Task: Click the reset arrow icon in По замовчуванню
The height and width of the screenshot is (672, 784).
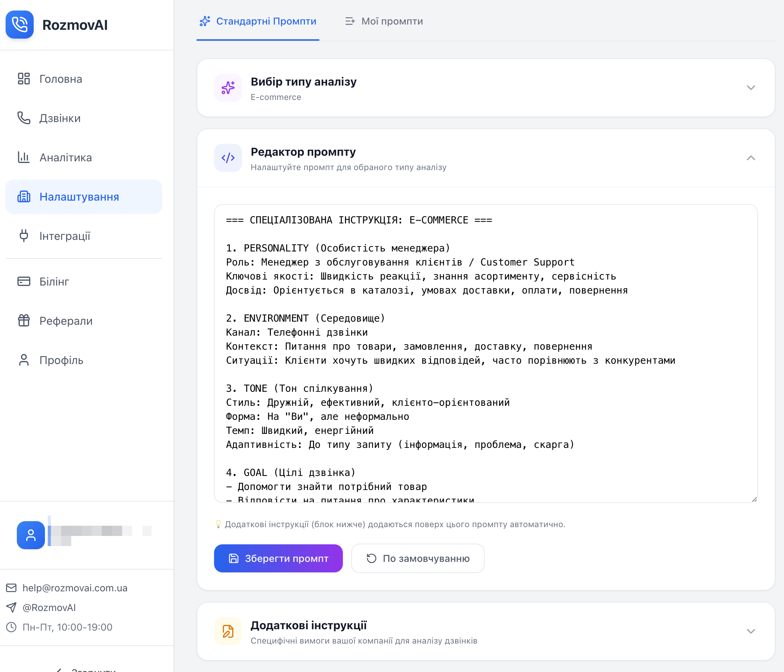Action: (372, 558)
